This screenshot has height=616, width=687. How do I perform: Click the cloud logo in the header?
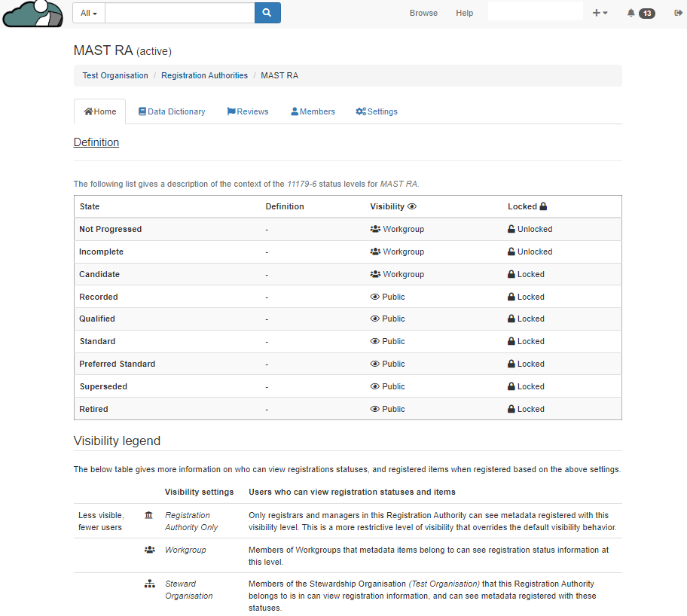(x=32, y=14)
